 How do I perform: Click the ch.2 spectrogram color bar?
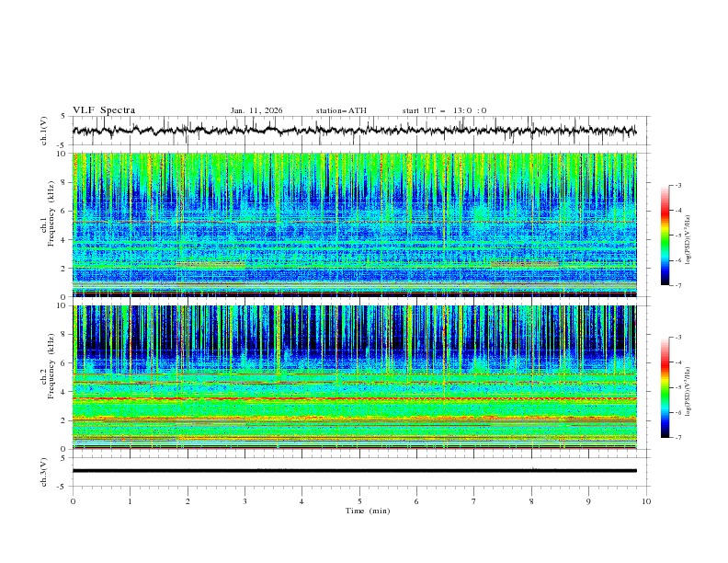(x=665, y=387)
